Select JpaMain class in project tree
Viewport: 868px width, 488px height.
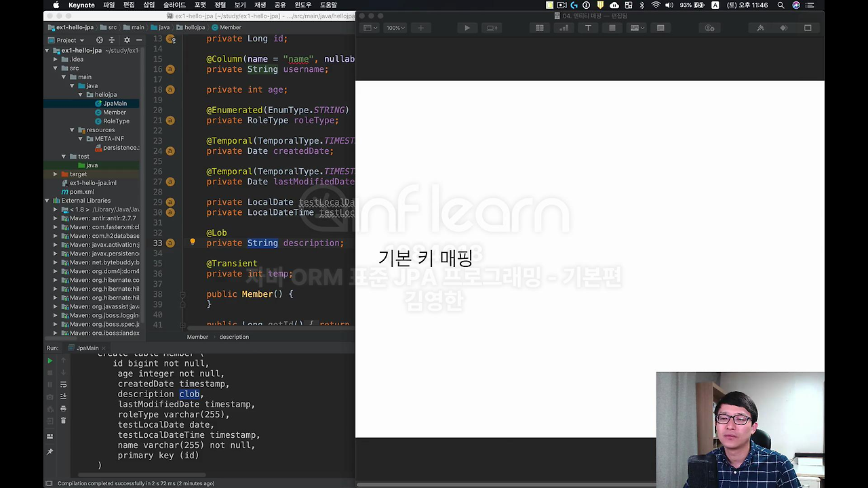pyautogui.click(x=111, y=103)
